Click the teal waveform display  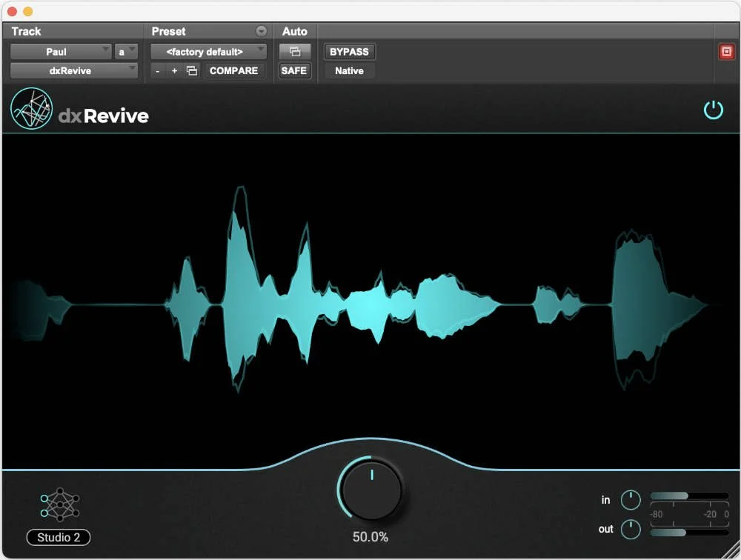[x=370, y=296]
